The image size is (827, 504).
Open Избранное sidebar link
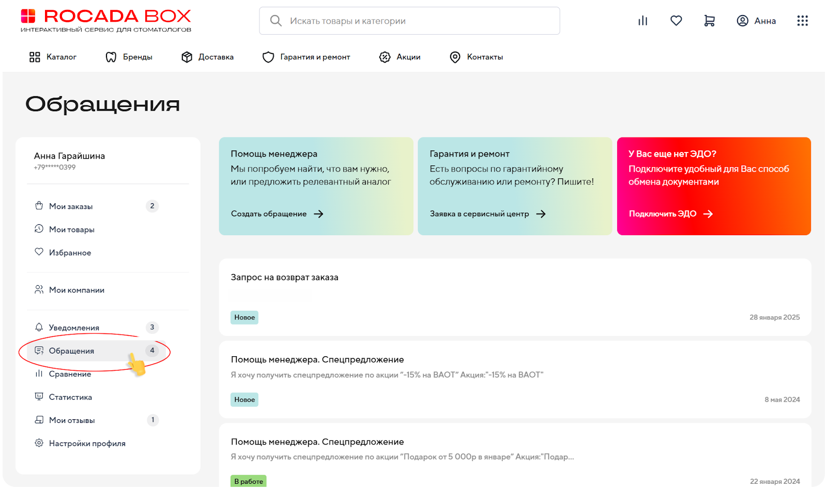[x=70, y=253]
